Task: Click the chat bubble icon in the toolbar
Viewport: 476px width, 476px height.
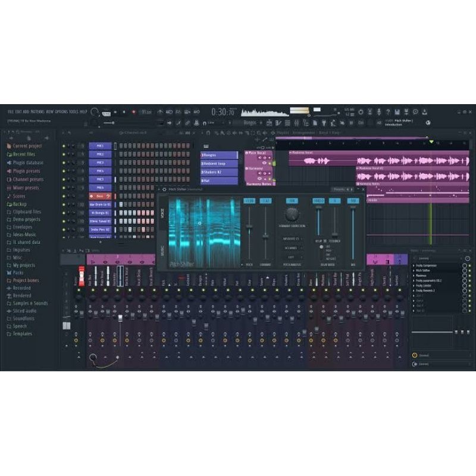Action: click(415, 112)
